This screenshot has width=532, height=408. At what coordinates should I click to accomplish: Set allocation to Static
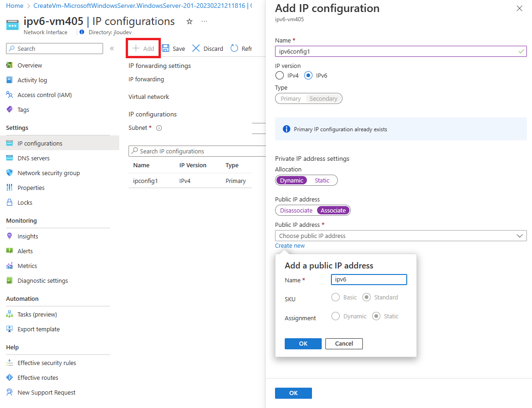(322, 180)
